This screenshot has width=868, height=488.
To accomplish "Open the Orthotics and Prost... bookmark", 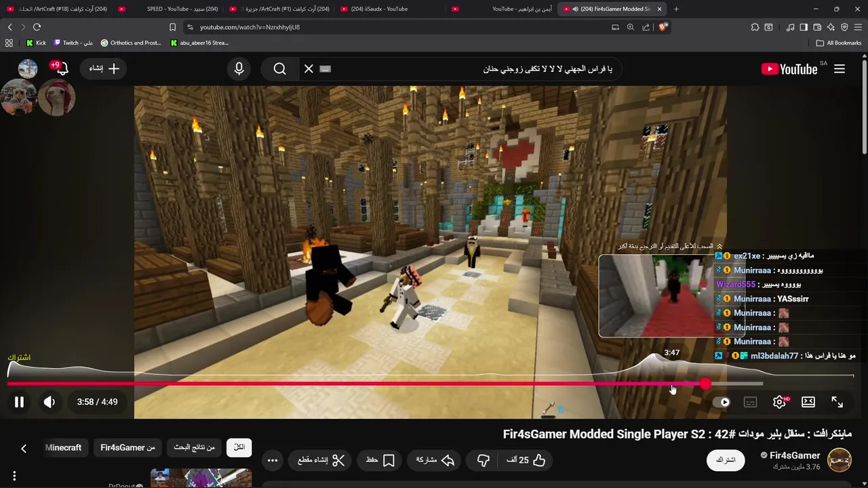I will [131, 43].
